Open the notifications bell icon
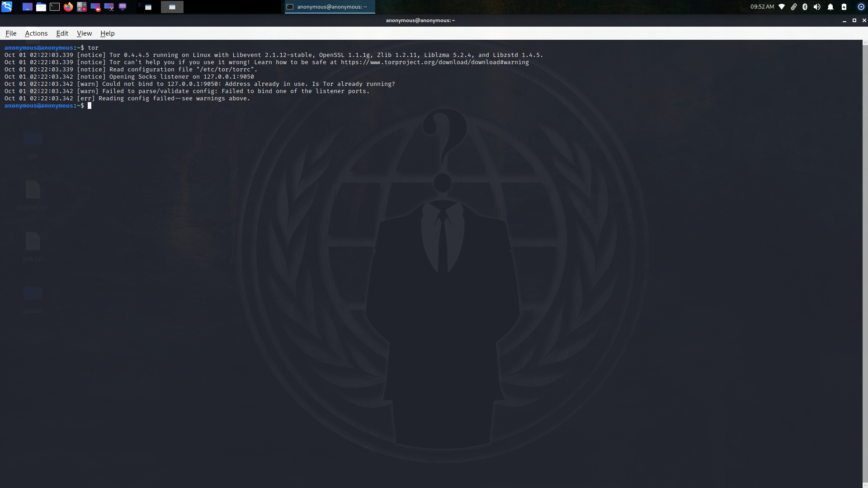 tap(830, 7)
